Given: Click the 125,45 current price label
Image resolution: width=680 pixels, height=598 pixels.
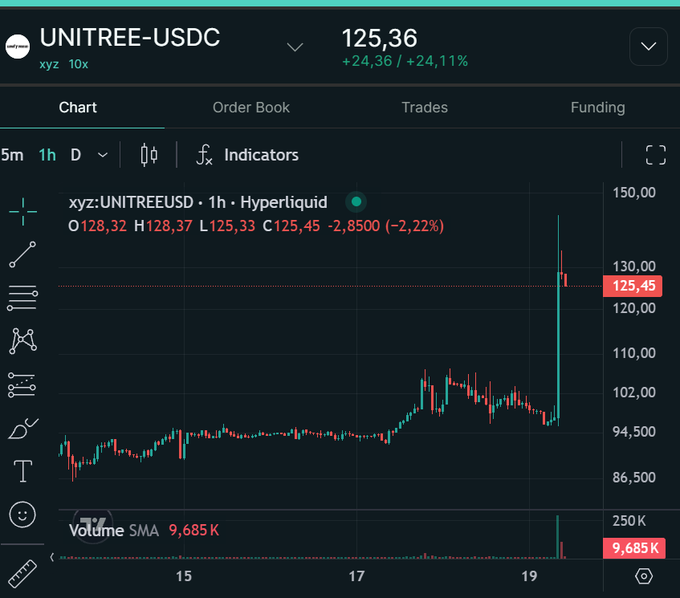Looking at the screenshot, I should (633, 286).
